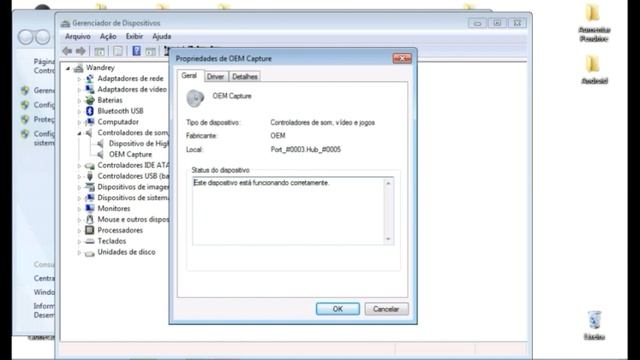Collapse Controladores de som node
640x360 pixels.
pyautogui.click(x=79, y=133)
